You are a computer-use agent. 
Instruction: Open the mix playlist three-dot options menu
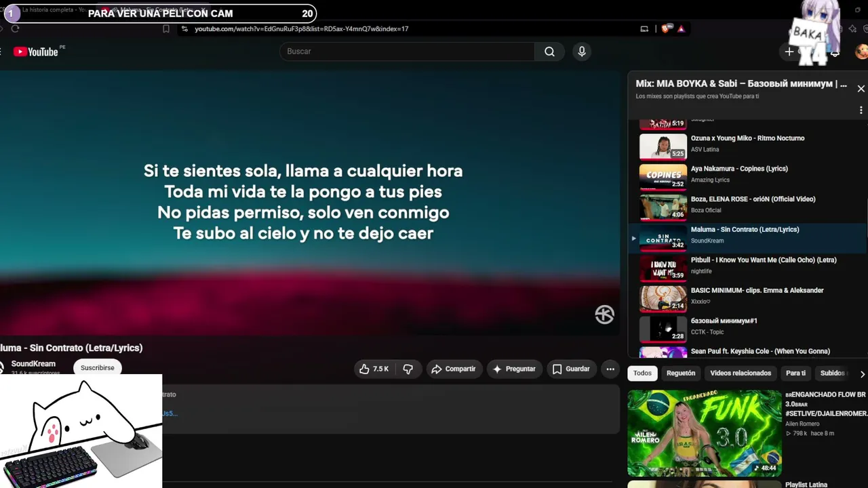coord(861,110)
